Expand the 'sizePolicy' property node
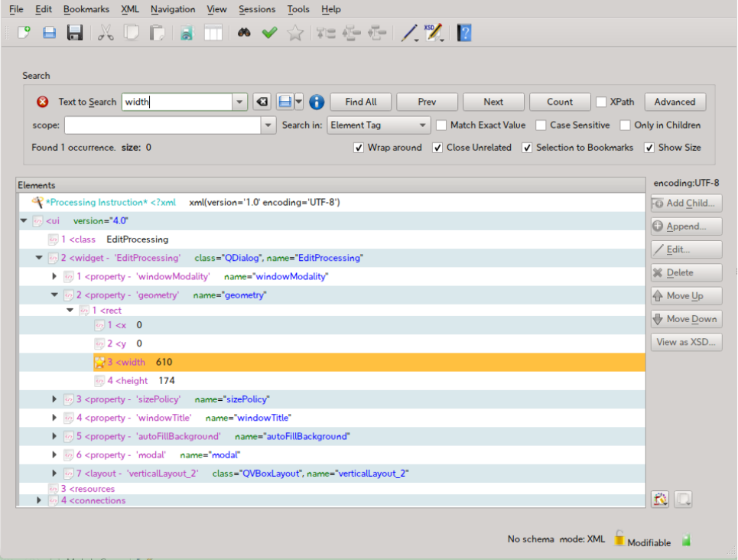This screenshot has width=738, height=560. (x=54, y=399)
